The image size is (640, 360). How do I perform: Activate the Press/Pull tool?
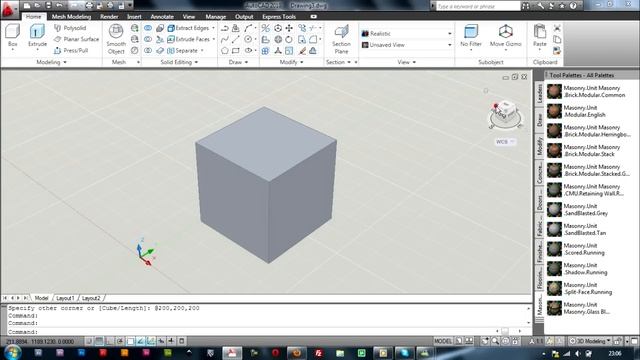(x=71, y=51)
